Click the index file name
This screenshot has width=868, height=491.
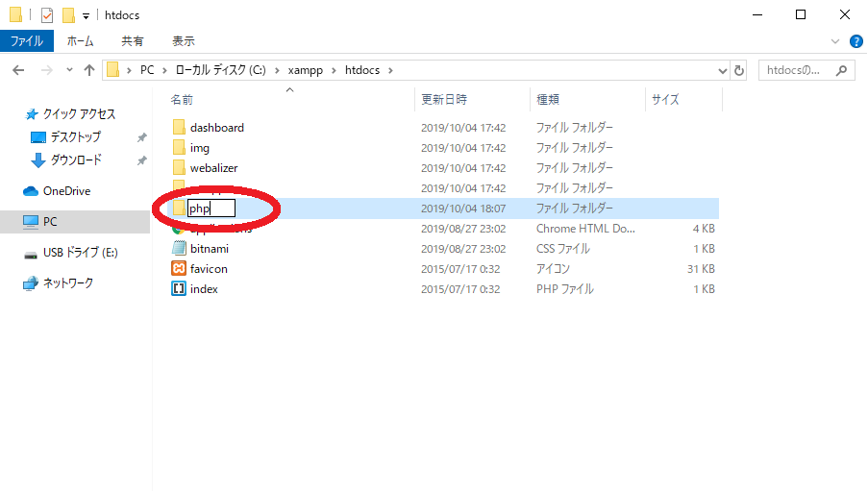click(x=204, y=289)
